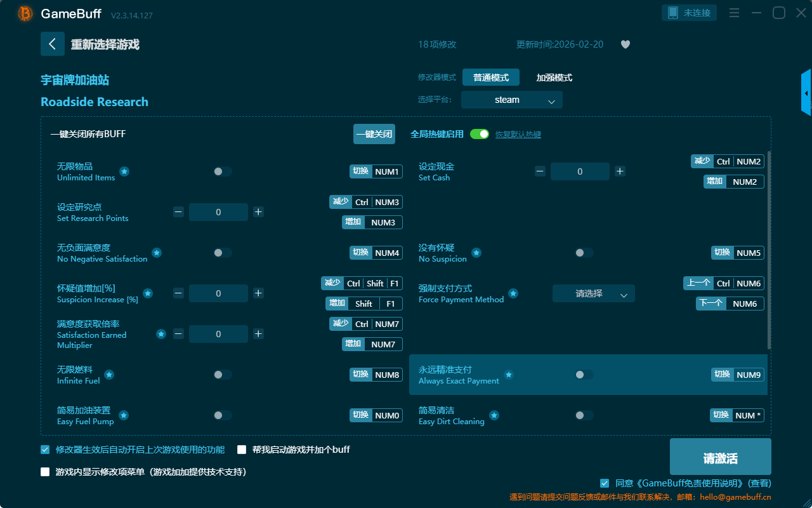The height and width of the screenshot is (508, 812).
Task: Toggle the Unlimited Items switch
Action: click(222, 171)
